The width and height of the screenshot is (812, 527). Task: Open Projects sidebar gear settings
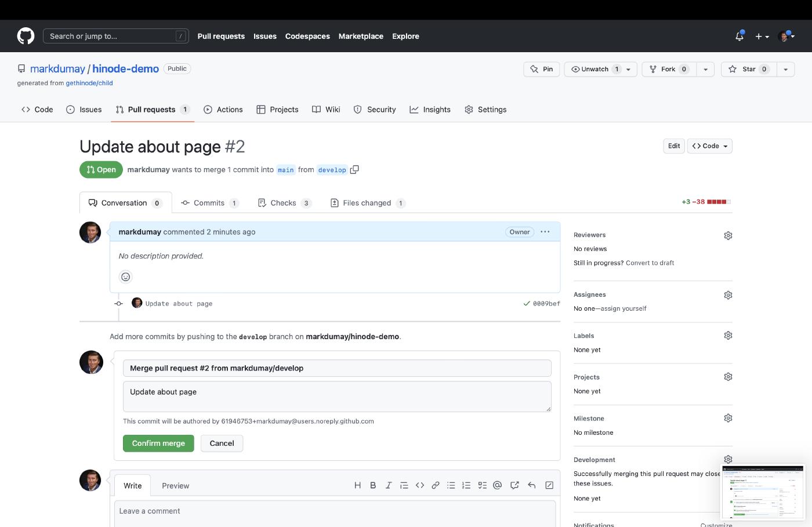pyautogui.click(x=728, y=377)
